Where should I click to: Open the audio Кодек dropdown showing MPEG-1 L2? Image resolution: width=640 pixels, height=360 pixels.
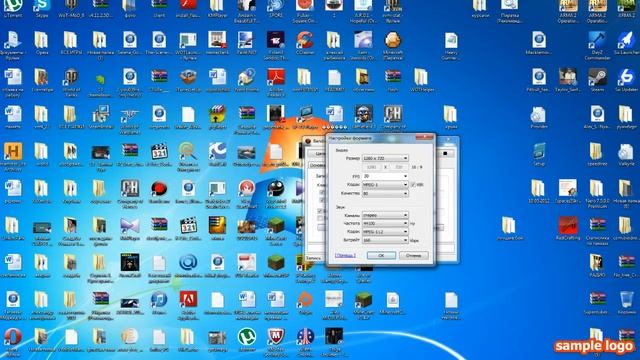[385, 232]
